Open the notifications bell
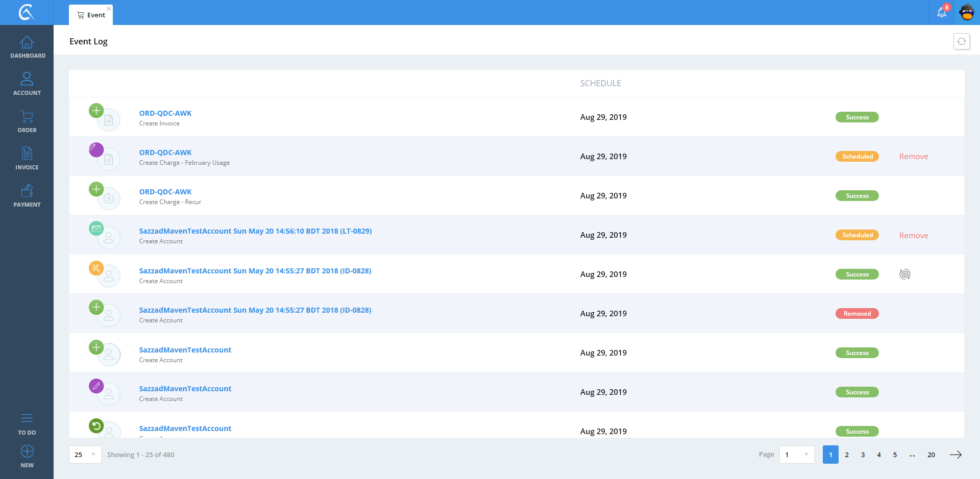The image size is (980, 479). (942, 13)
